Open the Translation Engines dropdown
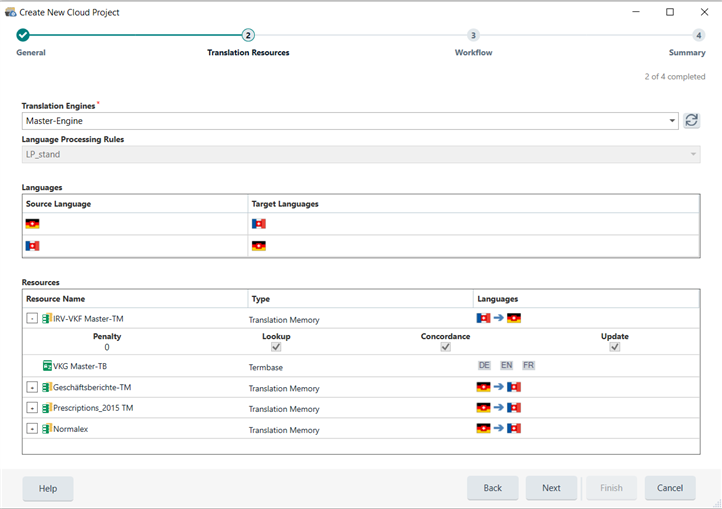Screen dimensions: 722x509 click(672, 121)
